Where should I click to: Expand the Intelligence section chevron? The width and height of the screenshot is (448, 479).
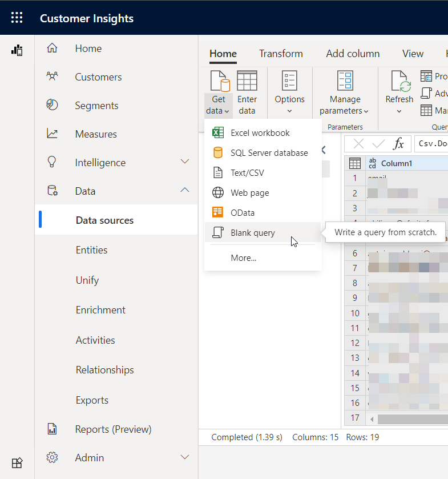pos(185,162)
